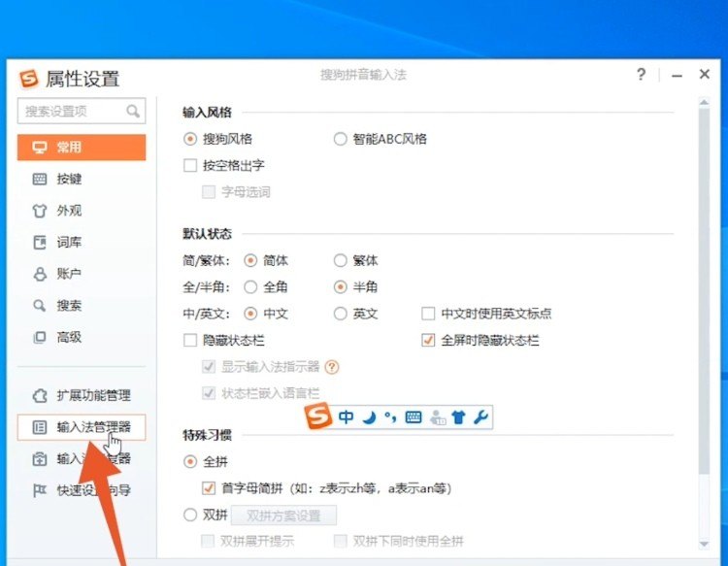
Task: Select 简体 as default character set
Action: pyautogui.click(x=250, y=260)
